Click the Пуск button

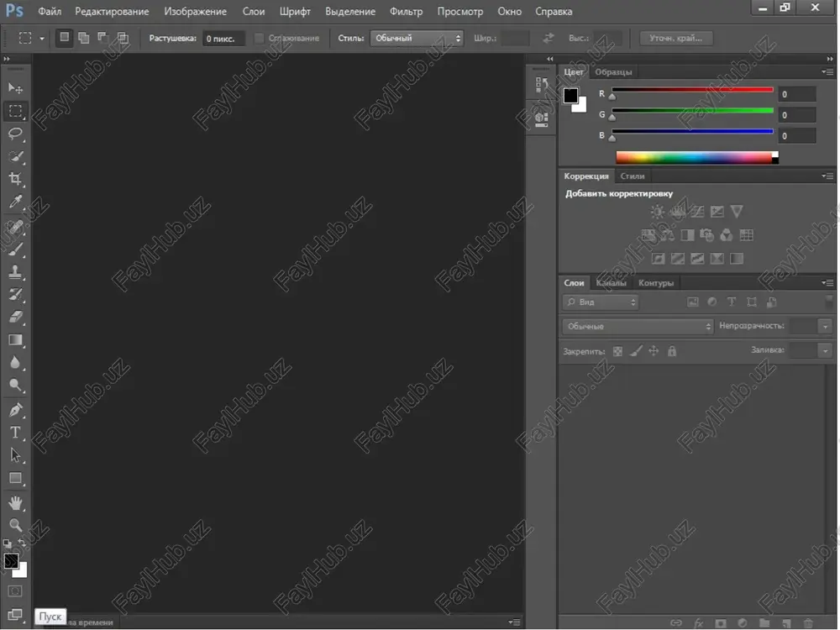tap(50, 617)
